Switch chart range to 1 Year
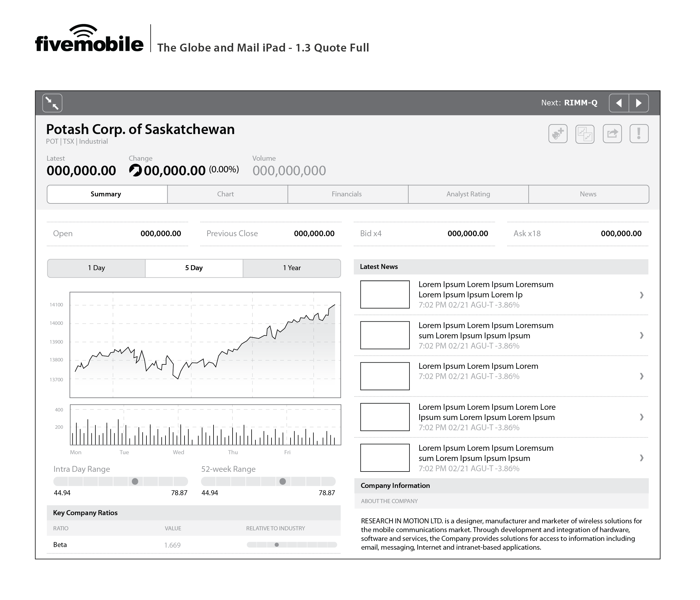 pos(291,268)
